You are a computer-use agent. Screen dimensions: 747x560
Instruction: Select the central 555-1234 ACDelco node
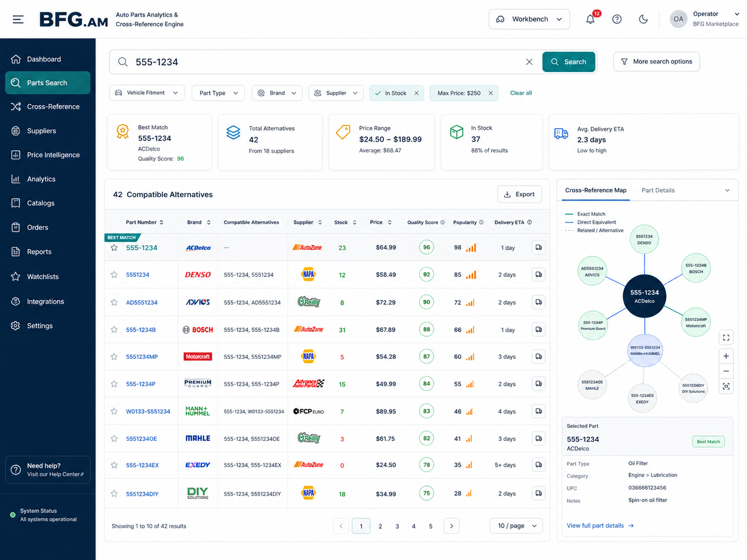[x=644, y=296]
